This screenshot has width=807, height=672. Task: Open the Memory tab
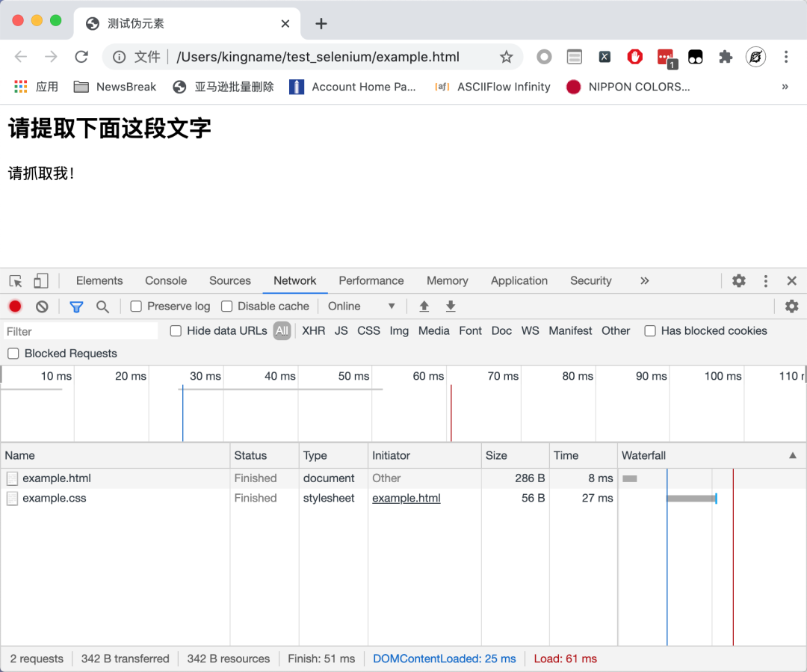click(x=448, y=280)
